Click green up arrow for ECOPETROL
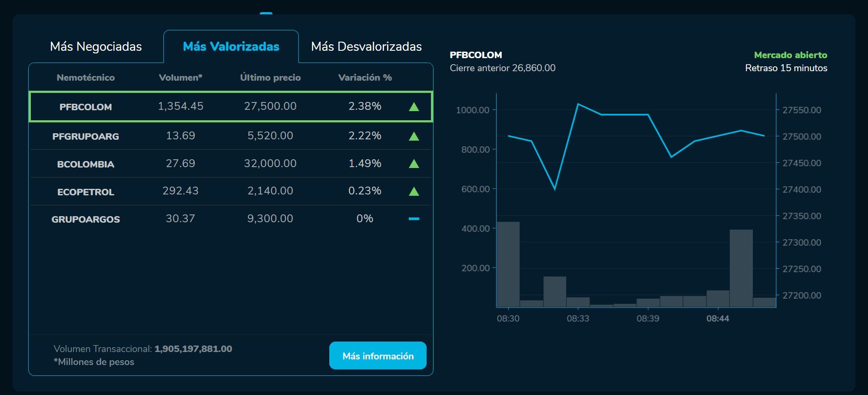This screenshot has width=868, height=395. click(414, 191)
